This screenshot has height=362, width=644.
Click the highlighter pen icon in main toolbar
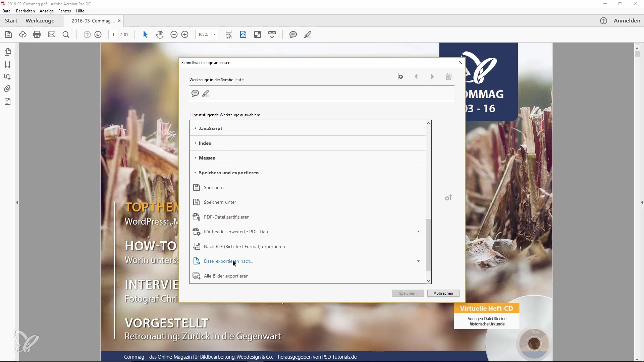click(308, 35)
